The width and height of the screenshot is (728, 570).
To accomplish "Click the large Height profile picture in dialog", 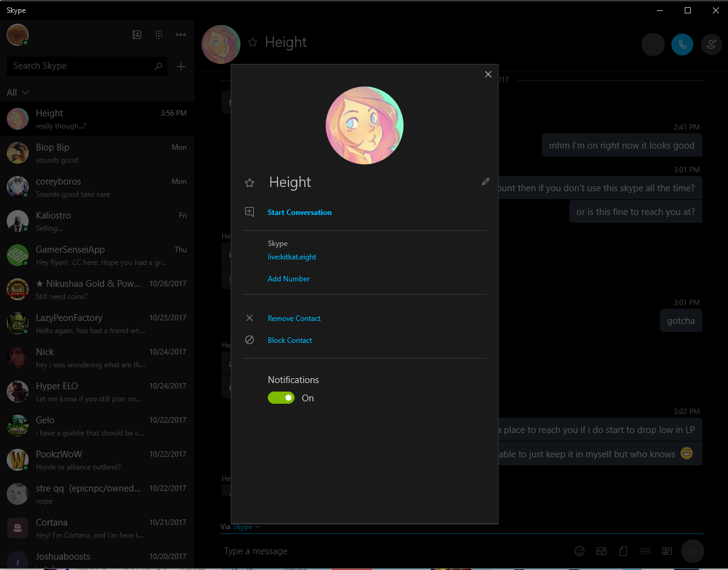I will pyautogui.click(x=365, y=125).
